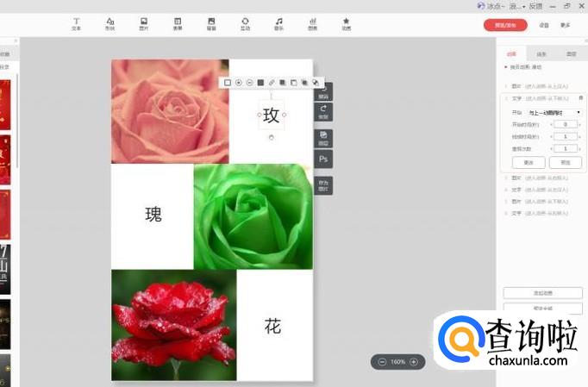Image resolution: width=588 pixels, height=387 pixels.
Task: Open the star effects tool icon
Action: coord(347,24)
